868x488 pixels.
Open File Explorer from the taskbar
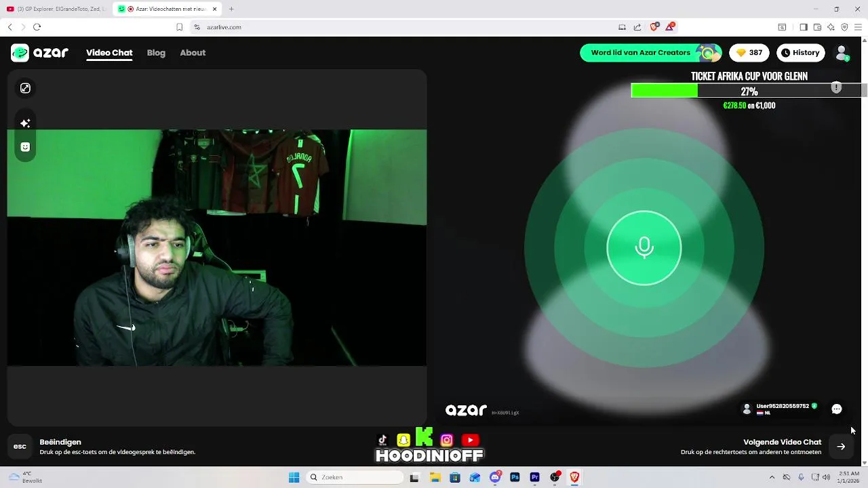(435, 477)
